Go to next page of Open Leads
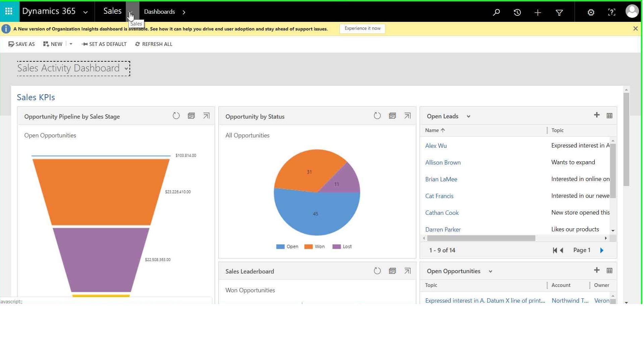This screenshot has width=644, height=362. point(602,250)
